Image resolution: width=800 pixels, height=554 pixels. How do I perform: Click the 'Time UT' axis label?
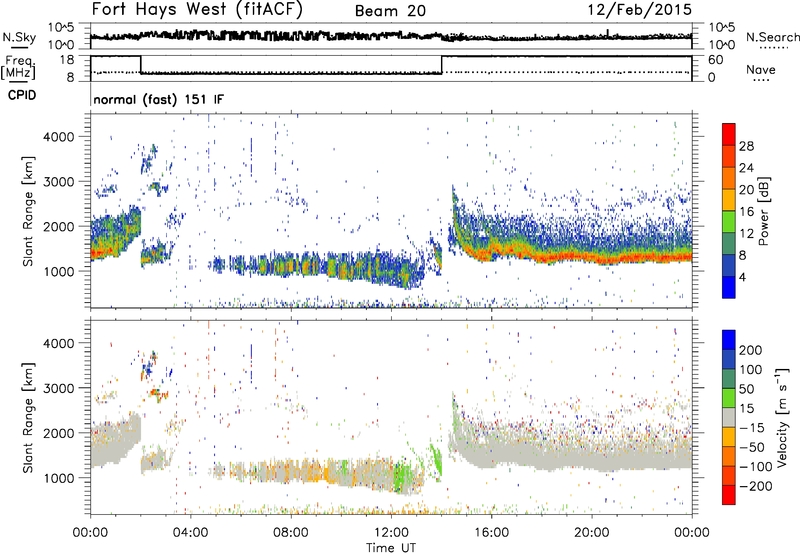(391, 548)
